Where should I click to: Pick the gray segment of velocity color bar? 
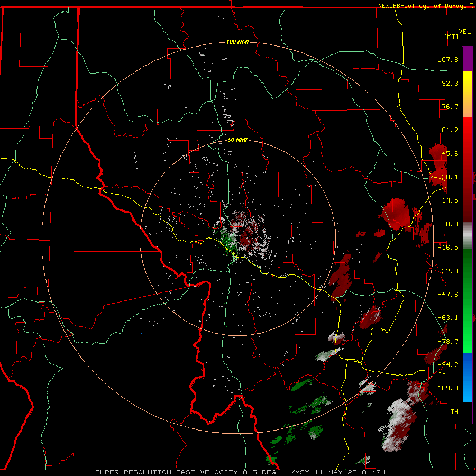tap(467, 235)
